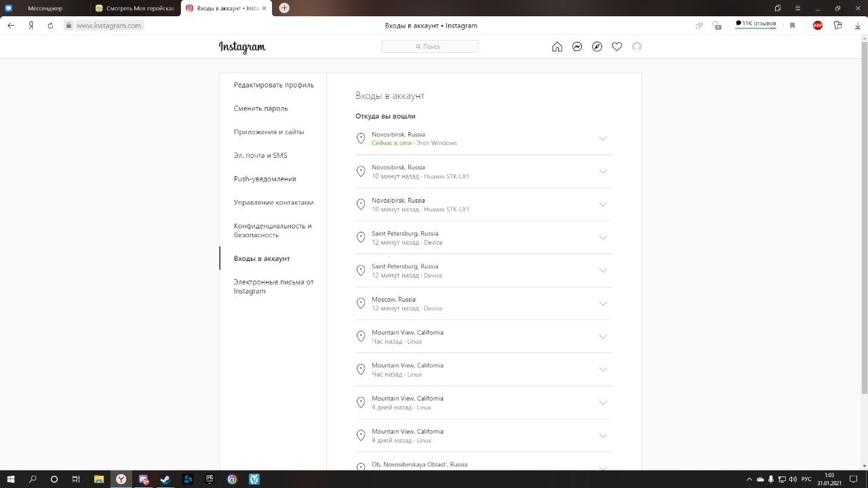This screenshot has width=868, height=488.
Task: Go back with browser arrow
Action: click(11, 25)
